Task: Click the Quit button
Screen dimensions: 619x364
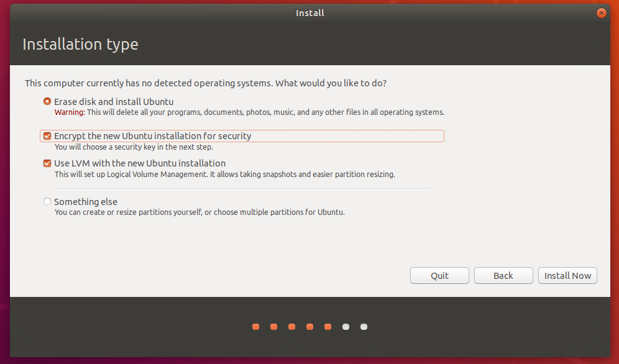Action: click(x=439, y=276)
